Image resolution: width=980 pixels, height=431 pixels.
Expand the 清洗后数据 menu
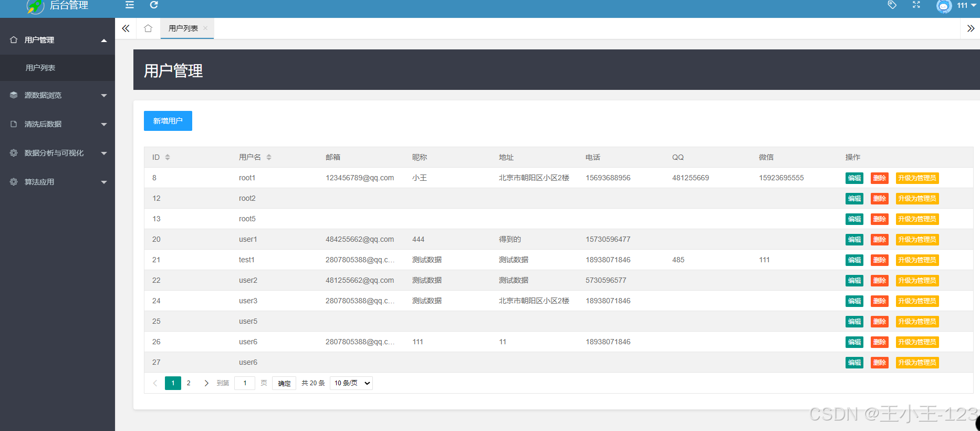pos(57,124)
